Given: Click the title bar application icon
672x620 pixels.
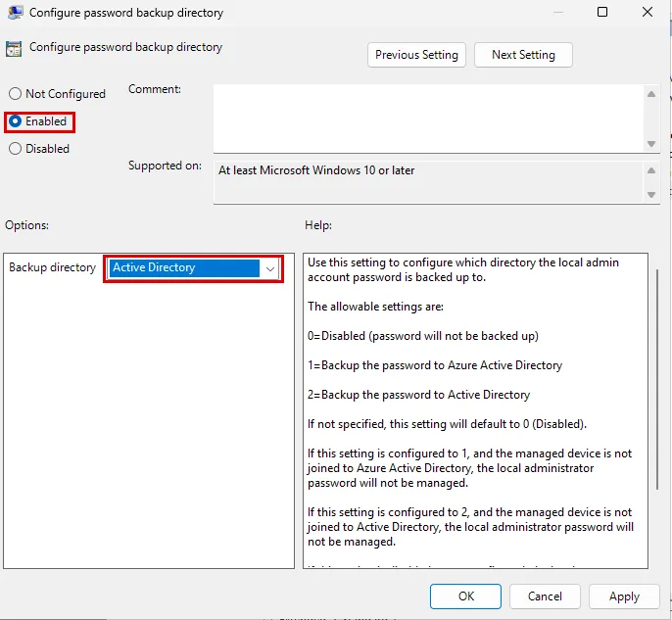Looking at the screenshot, I should point(15,13).
